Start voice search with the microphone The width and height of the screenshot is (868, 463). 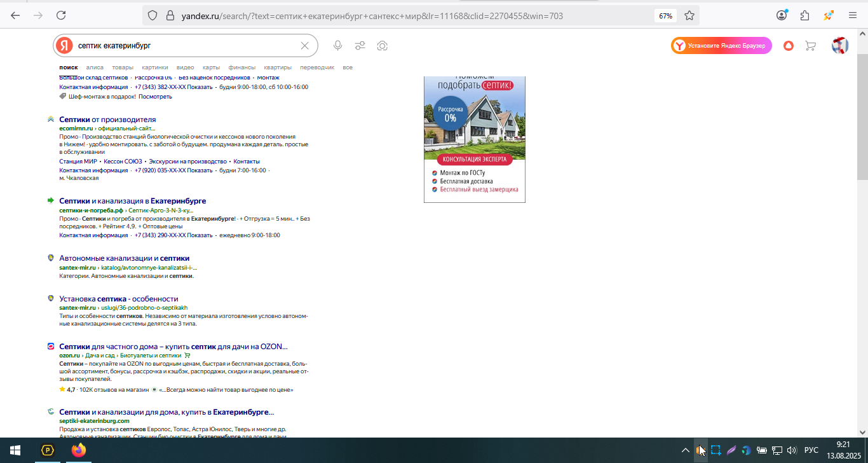[x=338, y=46]
